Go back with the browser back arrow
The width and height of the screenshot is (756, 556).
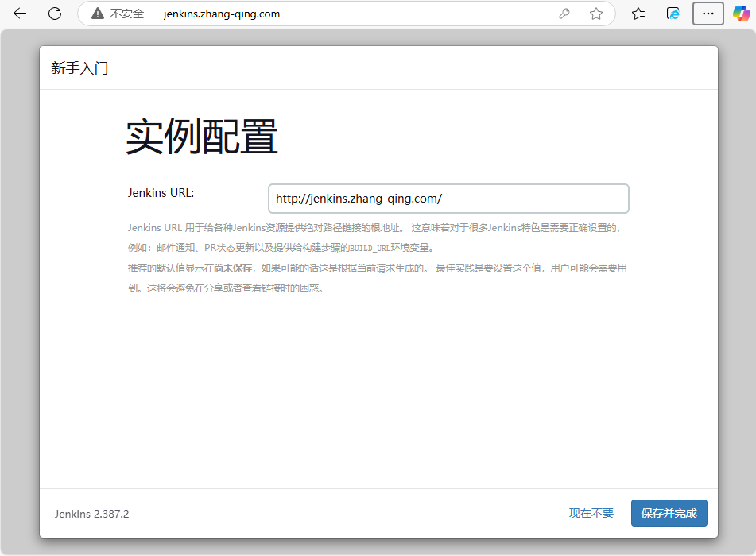20,14
